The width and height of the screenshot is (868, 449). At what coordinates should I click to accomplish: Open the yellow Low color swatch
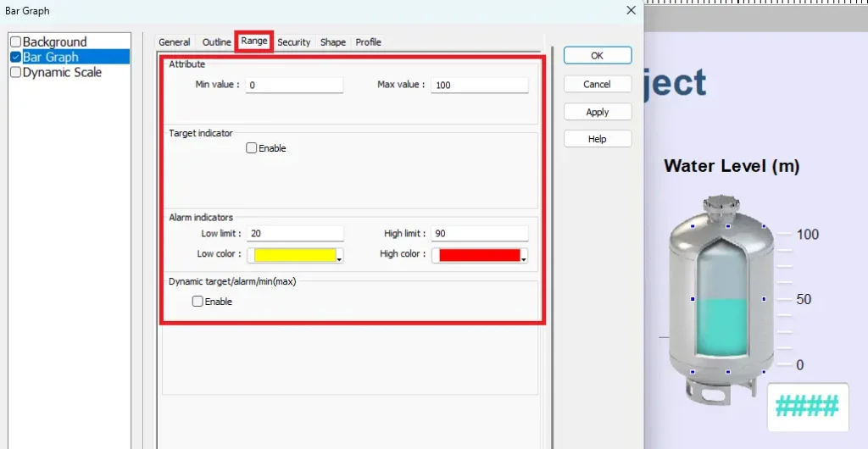(295, 255)
